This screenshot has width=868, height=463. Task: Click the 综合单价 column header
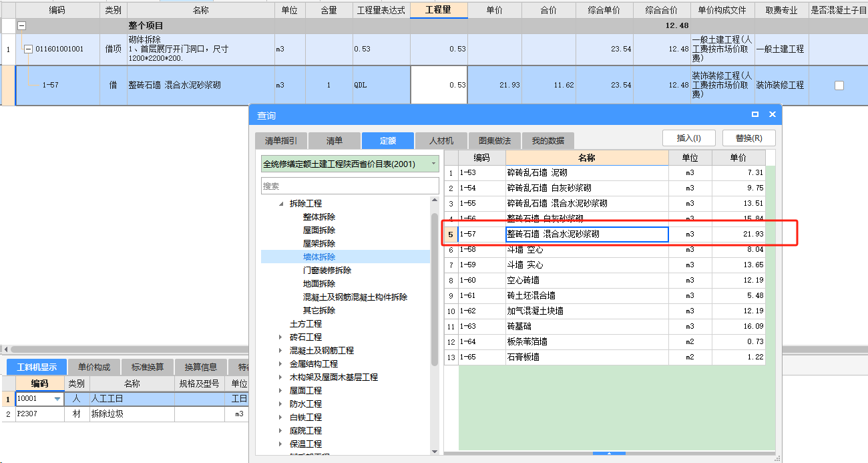pos(604,10)
